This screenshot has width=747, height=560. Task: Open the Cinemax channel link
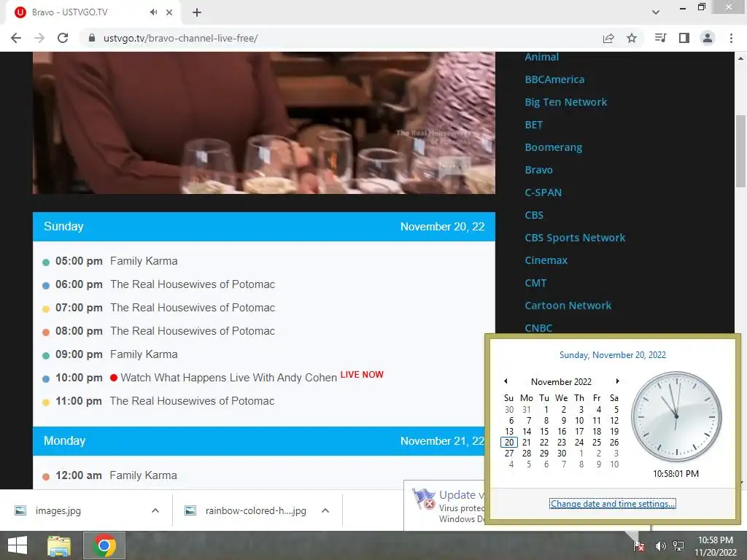(546, 260)
